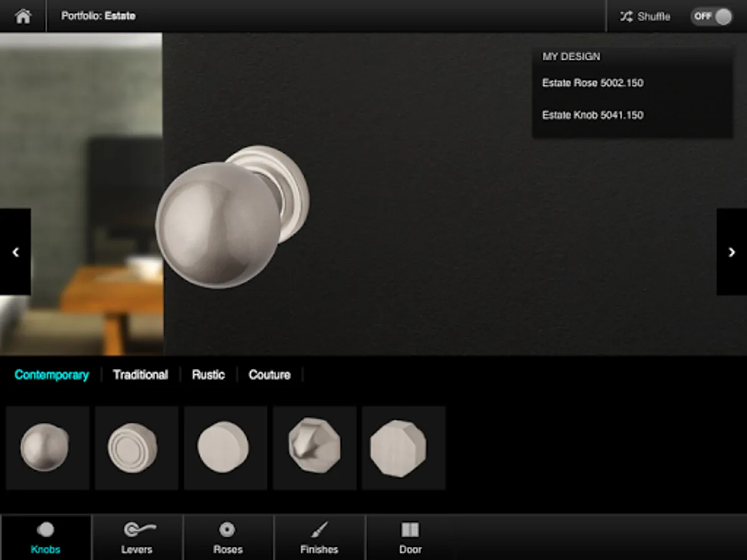Viewport: 747px width, 560px height.
Task: Click the faceted geometric knob thumbnail
Action: point(314,447)
